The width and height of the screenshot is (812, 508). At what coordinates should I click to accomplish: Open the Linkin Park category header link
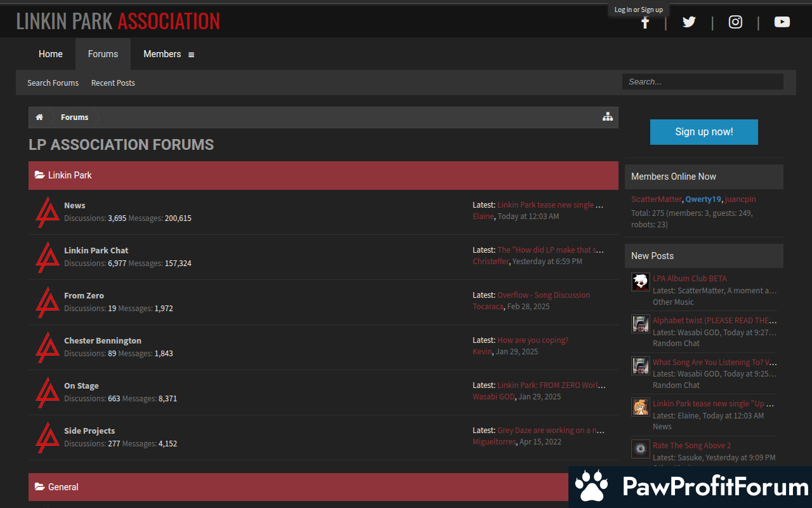pyautogui.click(x=70, y=175)
